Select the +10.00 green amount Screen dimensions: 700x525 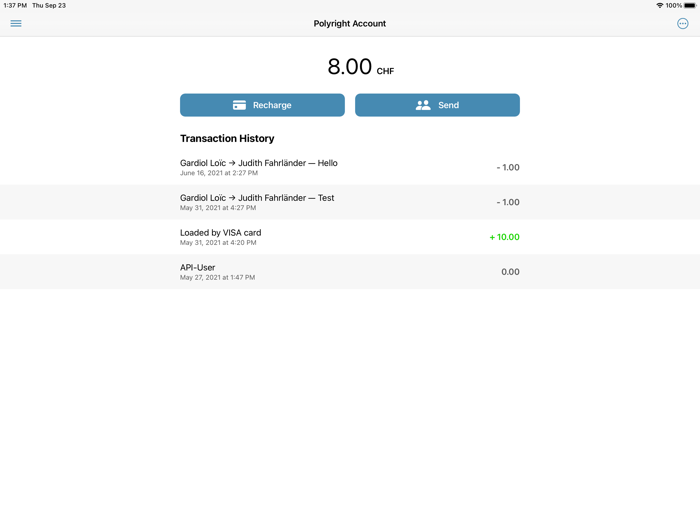point(504,237)
